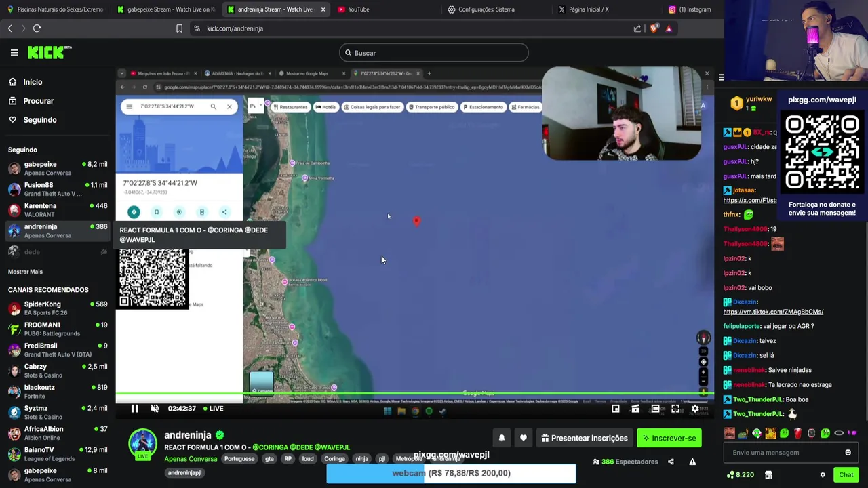Image resolution: width=868 pixels, height=488 pixels.
Task: Click Presentear inscrições button
Action: pyautogui.click(x=584, y=438)
